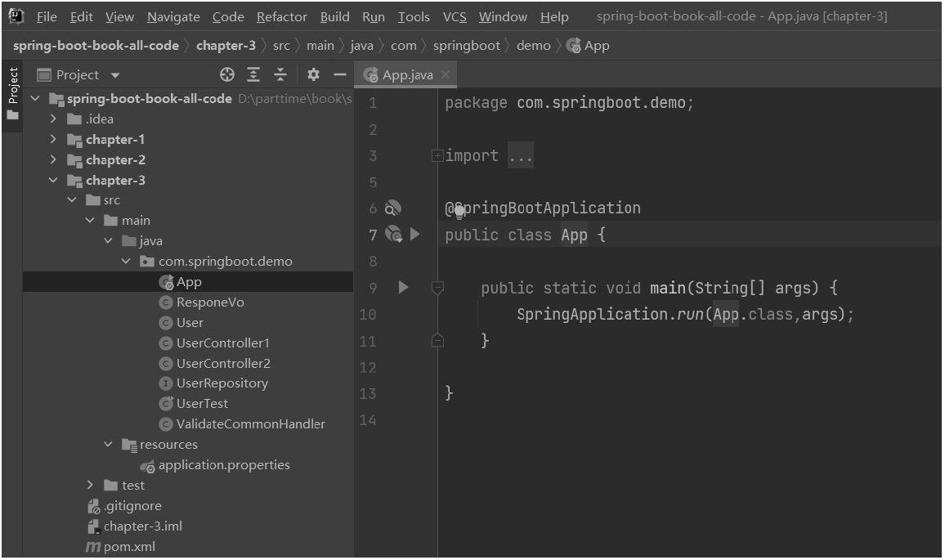Viewport: 945px width, 560px height.
Task: Collapse the com.springboot.demo package
Action: coord(127,261)
